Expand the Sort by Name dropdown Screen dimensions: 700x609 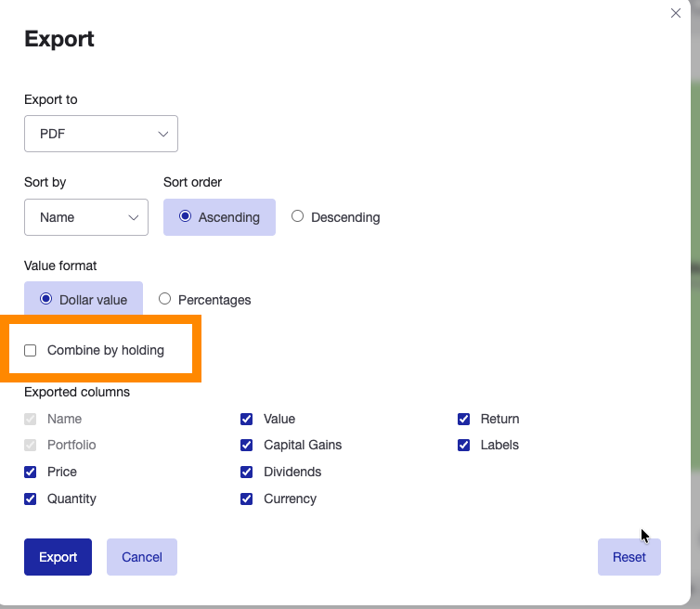coord(85,217)
